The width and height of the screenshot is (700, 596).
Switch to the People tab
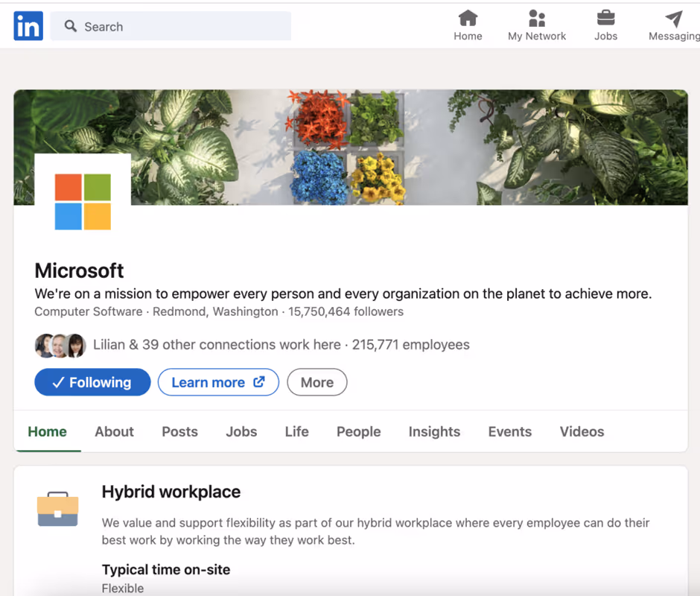(x=358, y=431)
